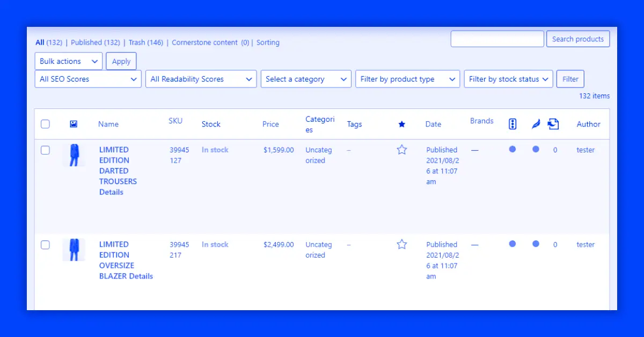Image resolution: width=644 pixels, height=337 pixels.
Task: Open author tester on Darted Trousers row
Action: click(586, 150)
